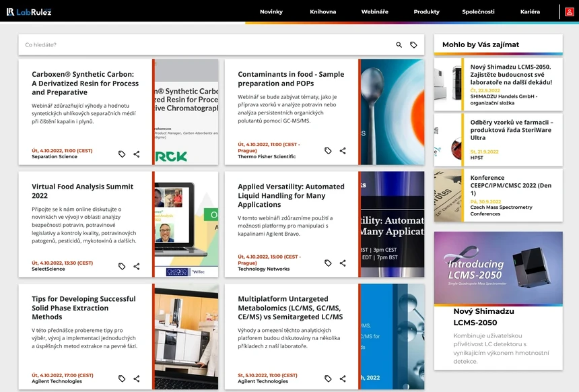579x392 pixels.
Task: Click Applied Versatility webinar thumbnail
Action: click(x=393, y=224)
